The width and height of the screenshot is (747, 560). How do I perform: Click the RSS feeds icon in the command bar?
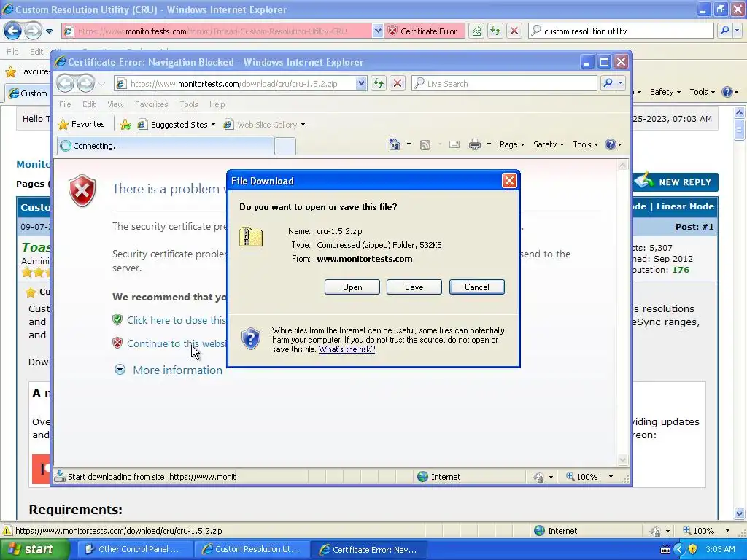pyautogui.click(x=425, y=144)
